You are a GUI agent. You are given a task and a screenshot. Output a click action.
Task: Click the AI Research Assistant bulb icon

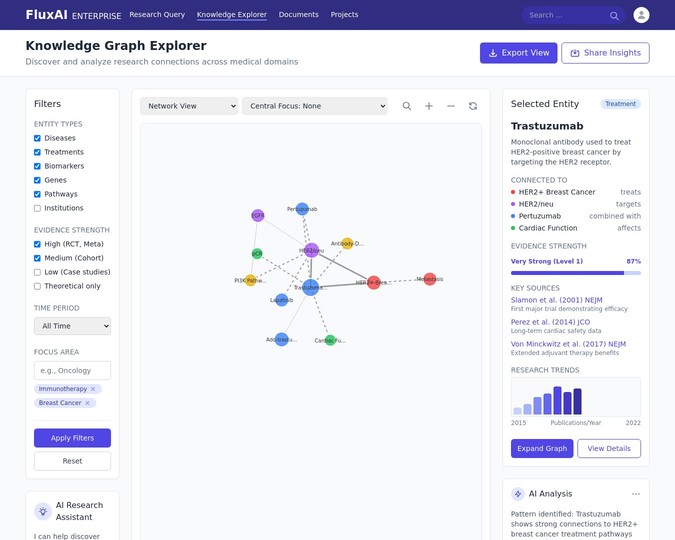[x=43, y=511]
